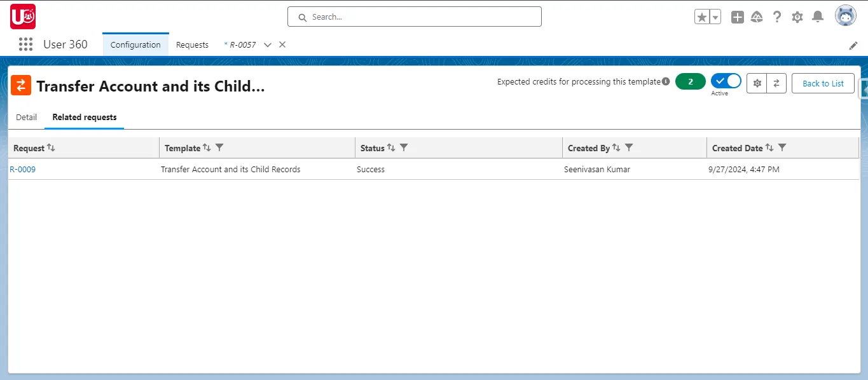Click the favorites star icon
Screen dimensions: 868x380
[702, 17]
